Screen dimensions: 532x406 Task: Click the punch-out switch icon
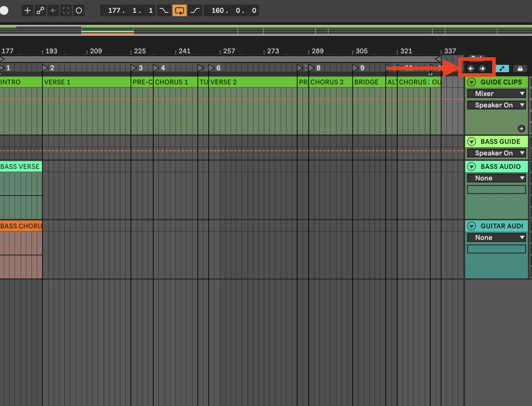(x=195, y=11)
